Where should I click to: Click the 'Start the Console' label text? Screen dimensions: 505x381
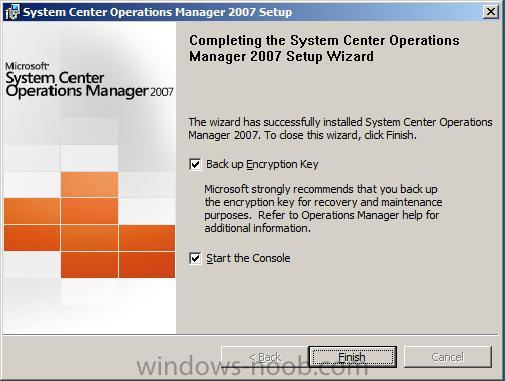click(248, 258)
